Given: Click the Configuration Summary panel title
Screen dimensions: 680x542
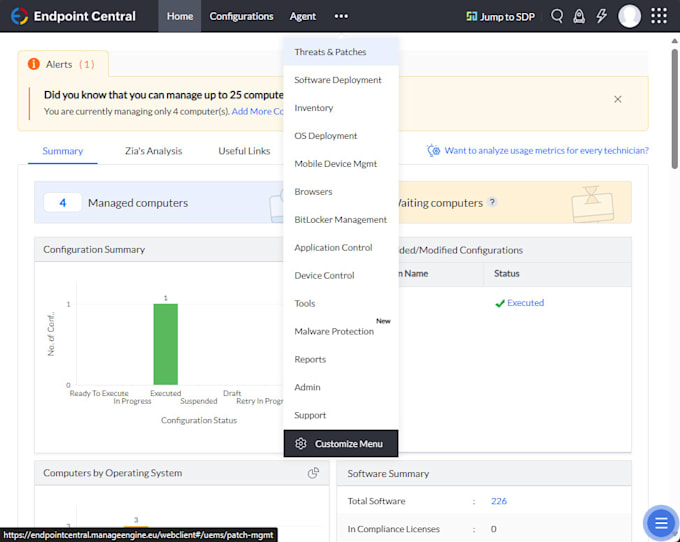Looking at the screenshot, I should tap(94, 249).
